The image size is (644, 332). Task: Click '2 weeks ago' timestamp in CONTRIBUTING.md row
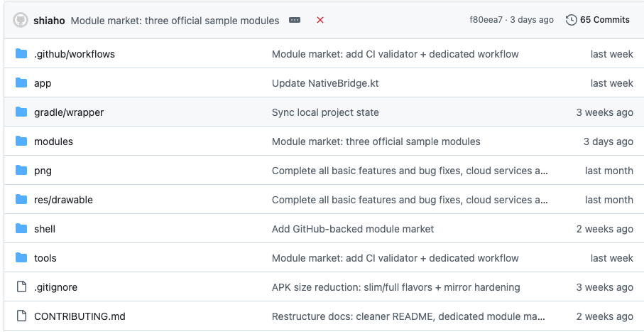pyautogui.click(x=604, y=316)
